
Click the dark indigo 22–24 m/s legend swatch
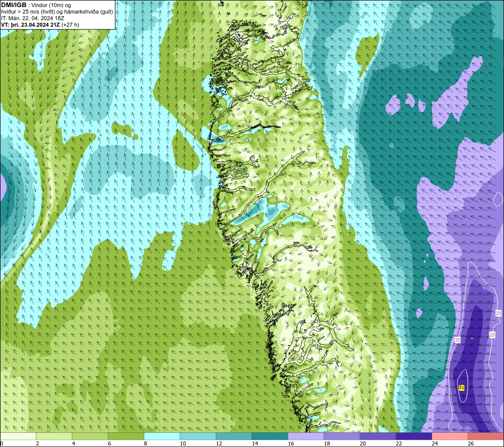coord(414,436)
